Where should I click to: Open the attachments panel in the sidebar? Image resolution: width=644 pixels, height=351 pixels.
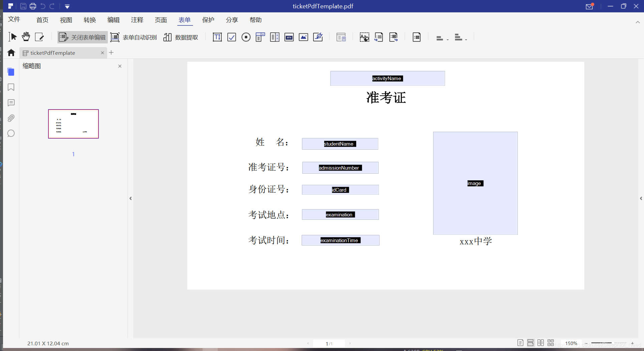[11, 118]
